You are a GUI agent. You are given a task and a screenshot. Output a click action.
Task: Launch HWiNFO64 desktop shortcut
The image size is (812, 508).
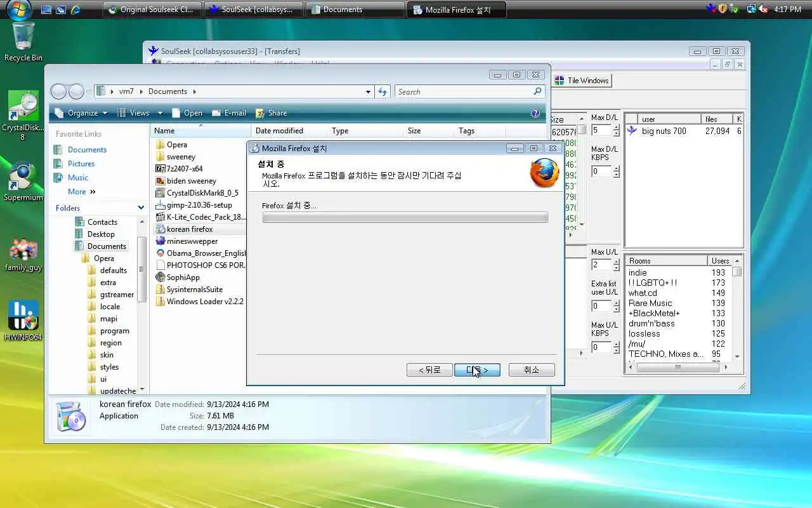pos(23,321)
